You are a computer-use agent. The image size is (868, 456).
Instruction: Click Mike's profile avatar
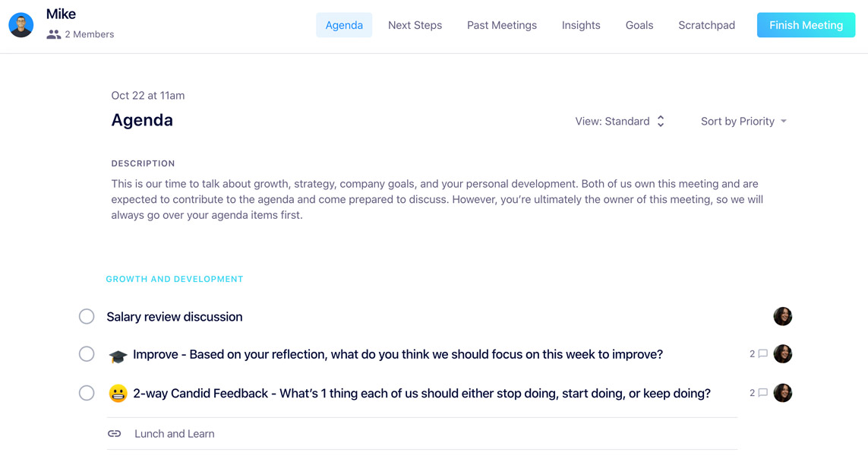[x=21, y=25]
